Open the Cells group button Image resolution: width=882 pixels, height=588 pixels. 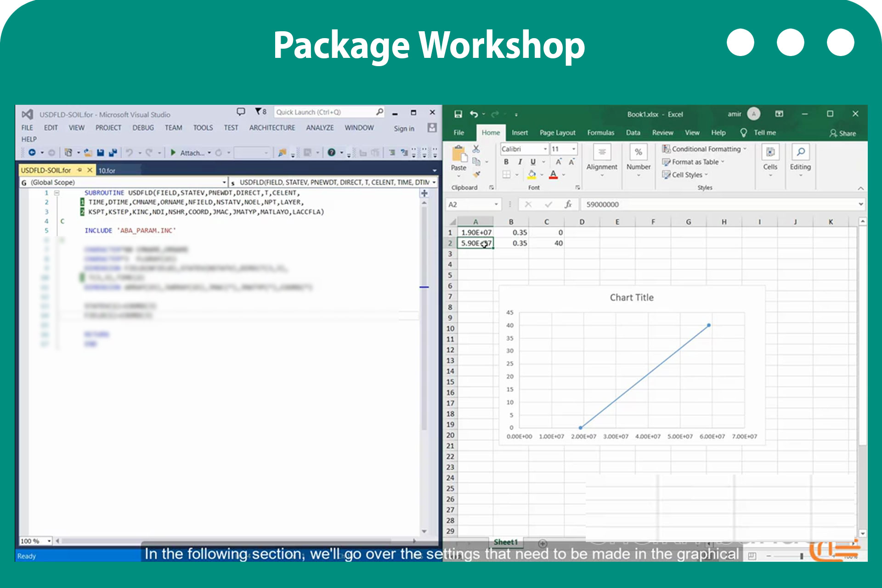[770, 160]
